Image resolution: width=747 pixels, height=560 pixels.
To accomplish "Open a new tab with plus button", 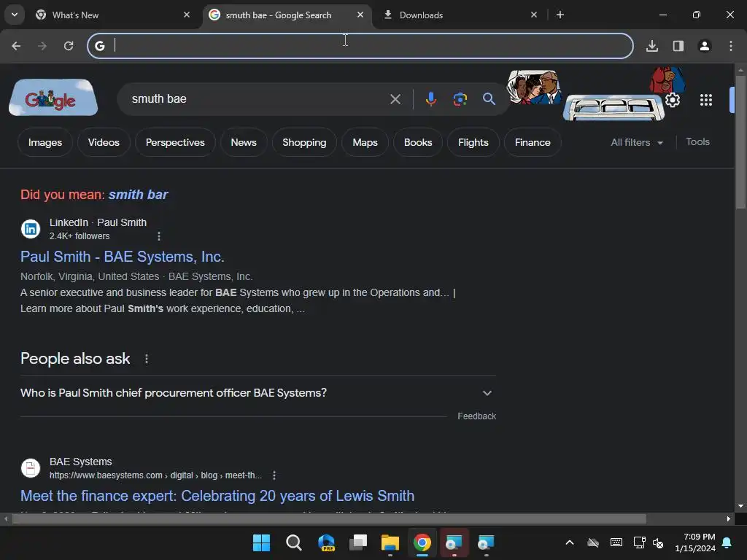I will pos(560,15).
